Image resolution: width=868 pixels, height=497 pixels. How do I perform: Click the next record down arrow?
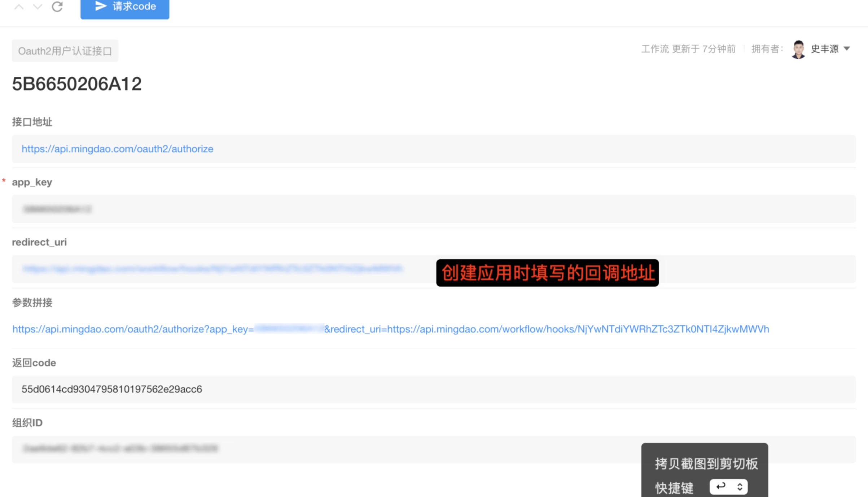pos(38,7)
